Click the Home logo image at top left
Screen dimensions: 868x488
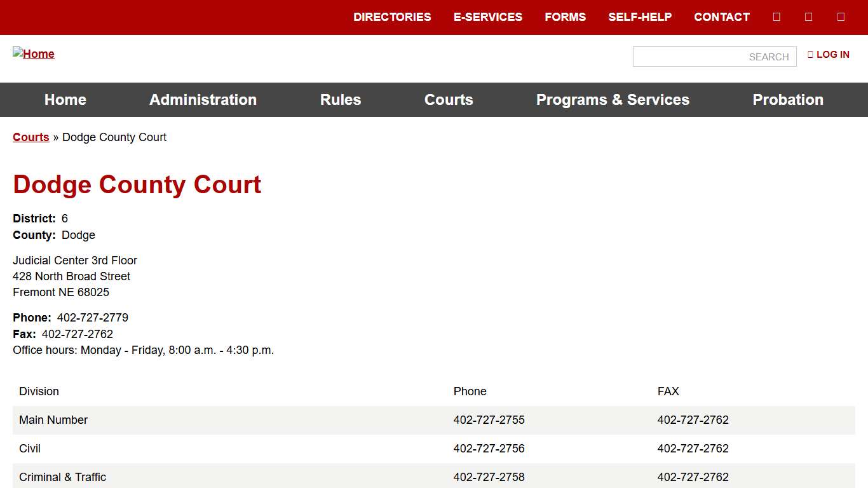pos(33,54)
